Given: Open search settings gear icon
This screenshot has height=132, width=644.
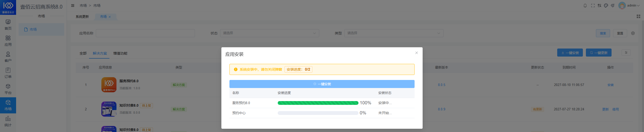Looking at the screenshot, I should click(633, 33).
